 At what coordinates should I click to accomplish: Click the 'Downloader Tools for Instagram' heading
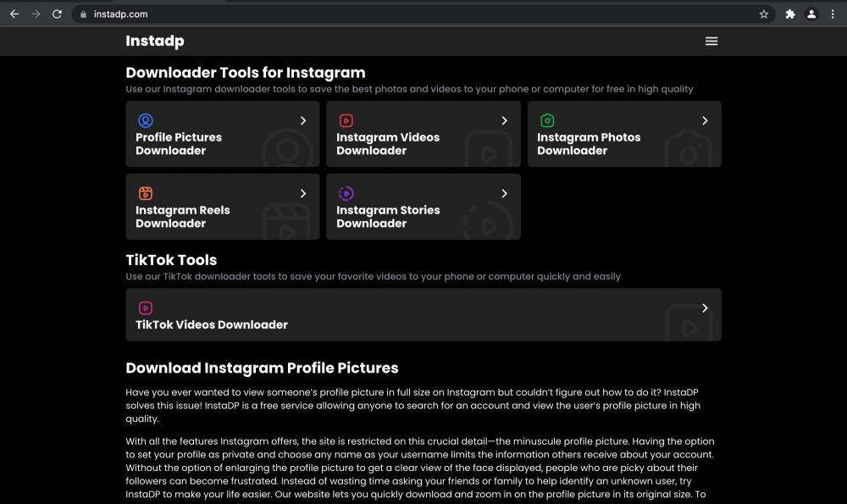pyautogui.click(x=246, y=73)
